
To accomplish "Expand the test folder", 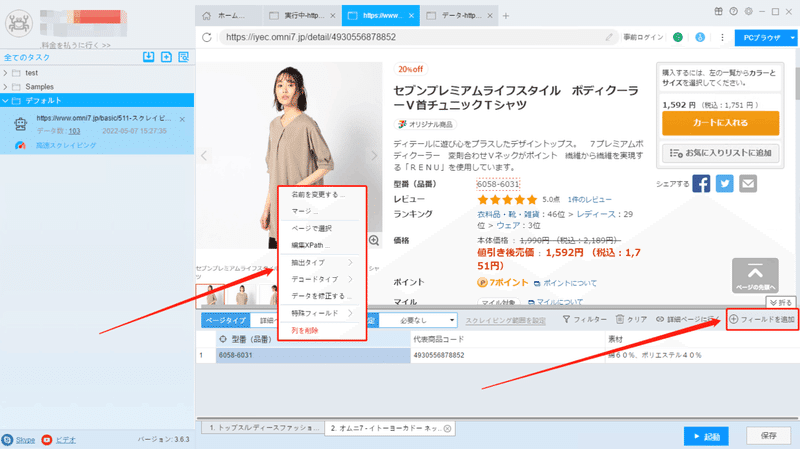I will 5,73.
